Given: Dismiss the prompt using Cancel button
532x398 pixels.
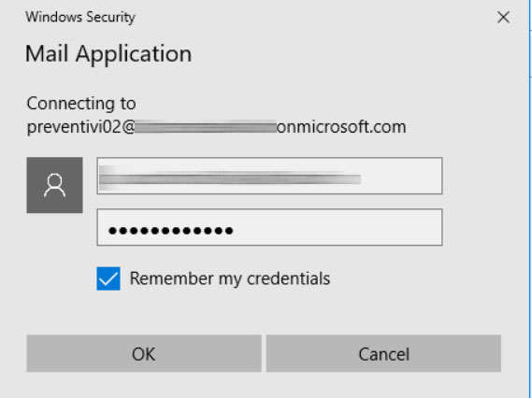Looking at the screenshot, I should coord(383,353).
